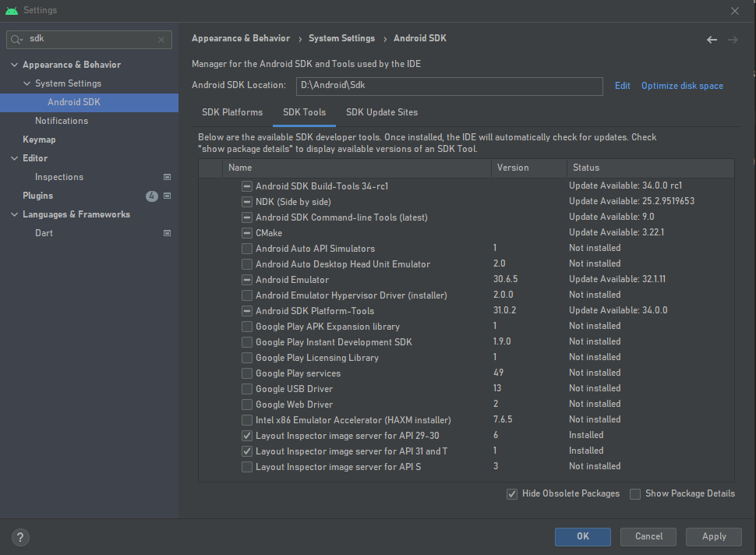
Task: Check Android Auto API Simulators
Action: click(247, 249)
